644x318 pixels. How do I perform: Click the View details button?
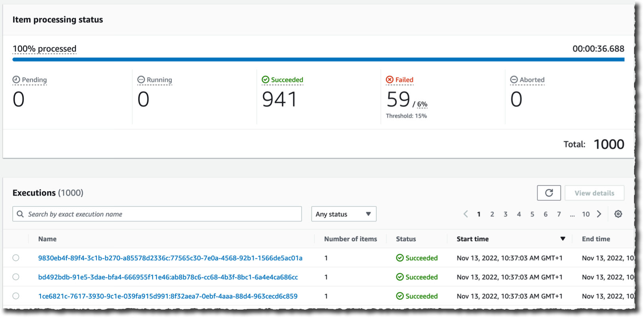[594, 193]
